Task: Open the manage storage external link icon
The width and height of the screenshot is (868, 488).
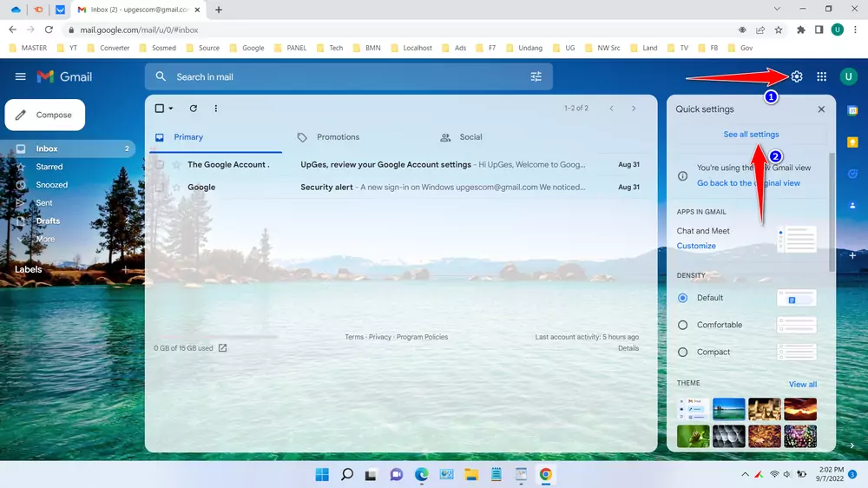Action: coord(222,348)
